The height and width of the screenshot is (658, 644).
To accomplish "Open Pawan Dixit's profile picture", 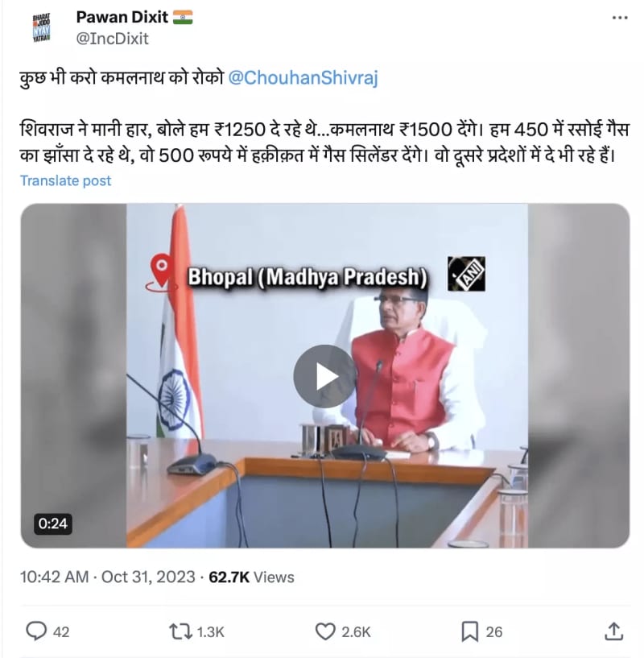I will tap(41, 27).
